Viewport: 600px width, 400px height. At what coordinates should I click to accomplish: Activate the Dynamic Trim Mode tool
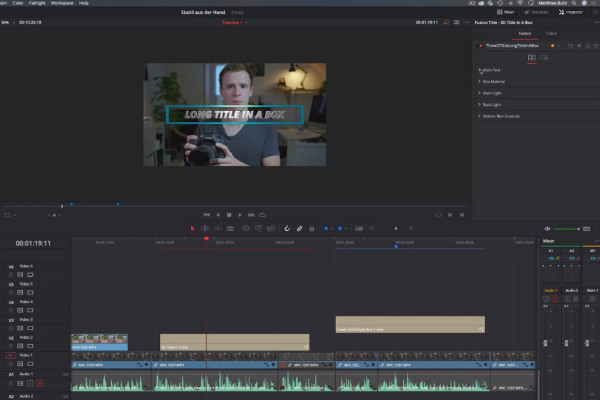[x=218, y=229]
